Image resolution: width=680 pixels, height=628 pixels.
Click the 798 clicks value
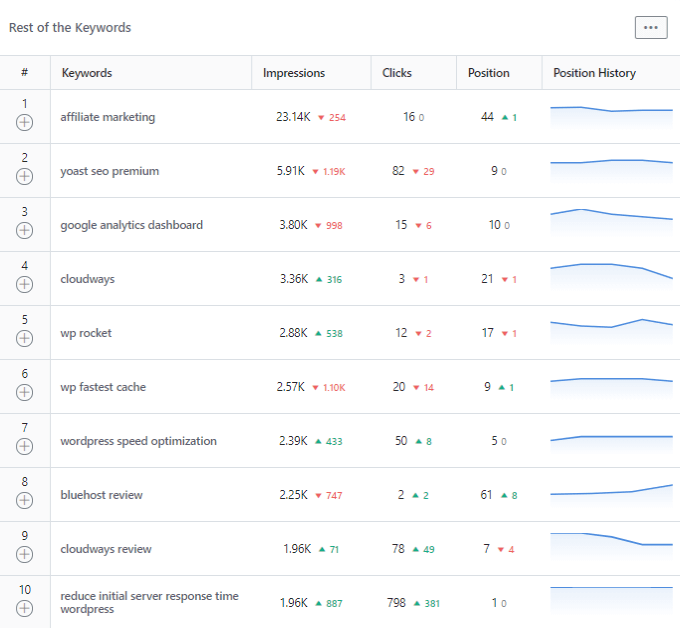pyautogui.click(x=396, y=603)
